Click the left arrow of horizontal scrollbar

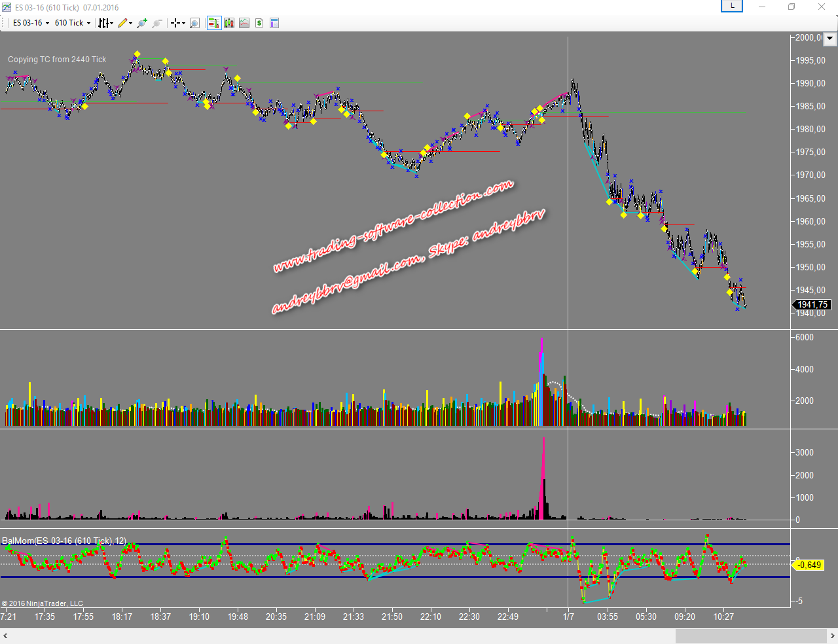coord(5,636)
